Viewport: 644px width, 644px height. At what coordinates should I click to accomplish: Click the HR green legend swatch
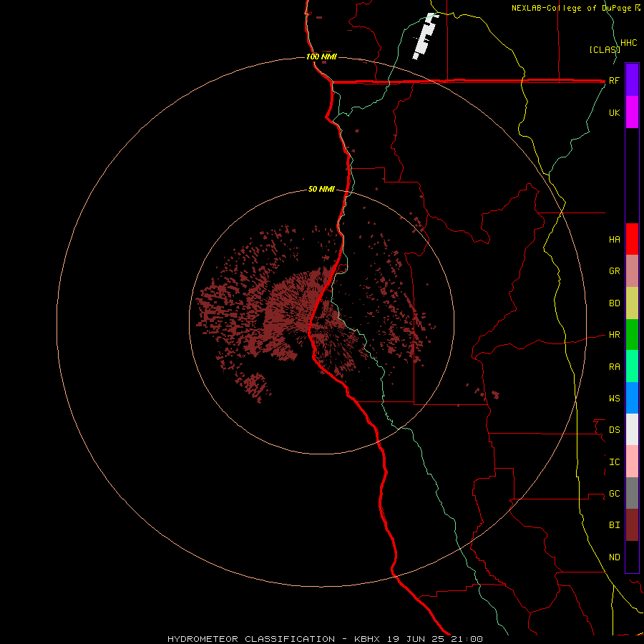point(632,335)
